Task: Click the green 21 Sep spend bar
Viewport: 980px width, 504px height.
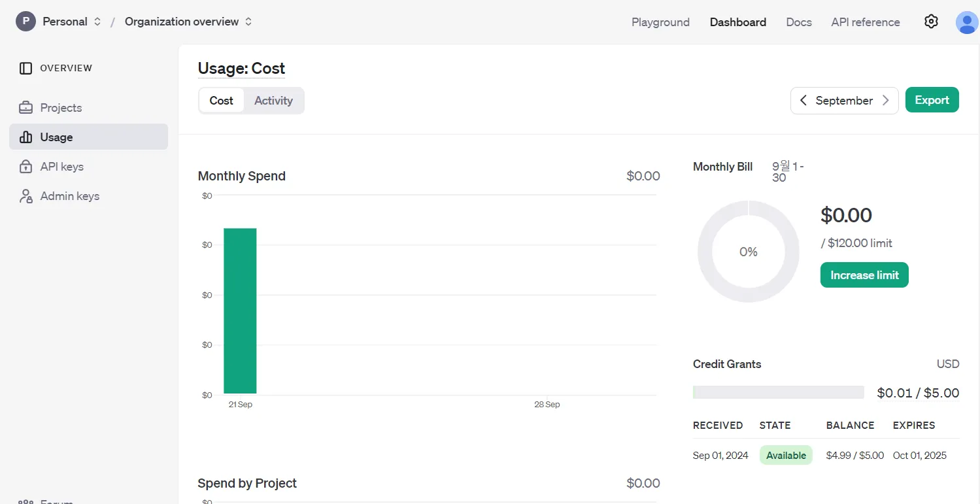Action: (240, 311)
